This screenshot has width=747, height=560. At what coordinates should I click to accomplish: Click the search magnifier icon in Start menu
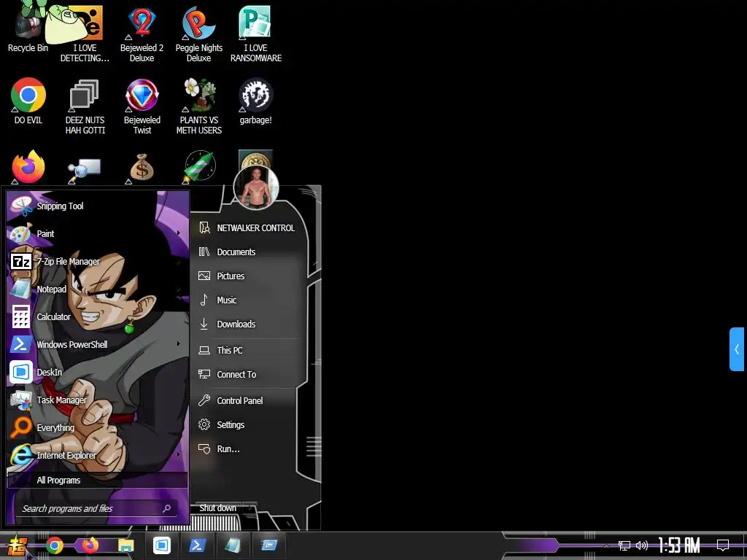click(x=167, y=508)
